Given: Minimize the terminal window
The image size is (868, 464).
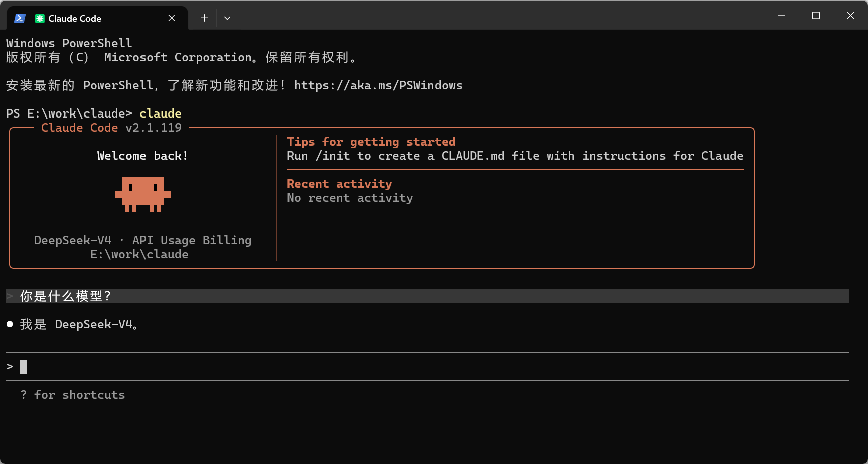Looking at the screenshot, I should tap(781, 16).
